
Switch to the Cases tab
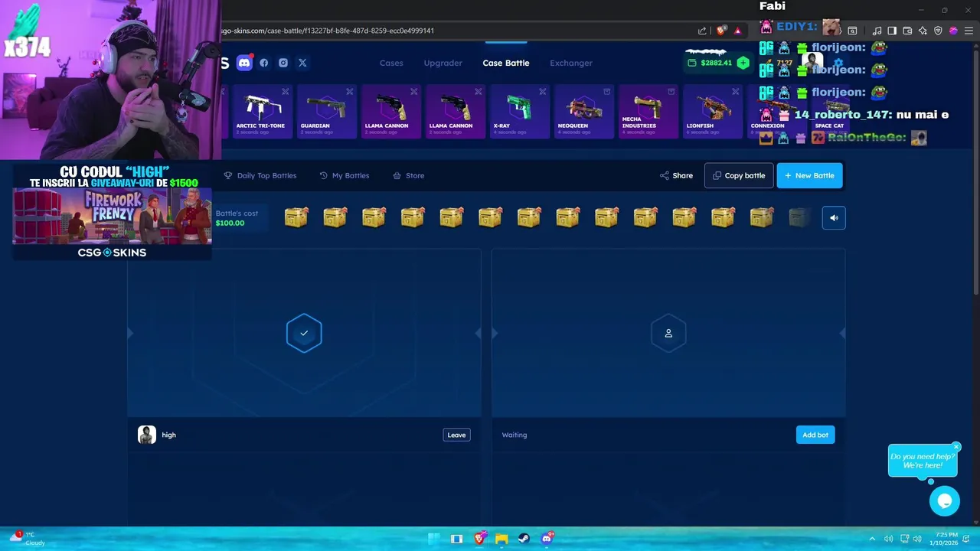391,63
